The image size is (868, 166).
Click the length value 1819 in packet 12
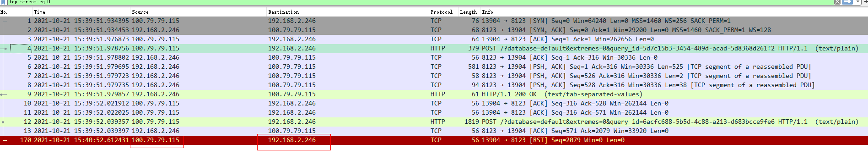click(471, 122)
